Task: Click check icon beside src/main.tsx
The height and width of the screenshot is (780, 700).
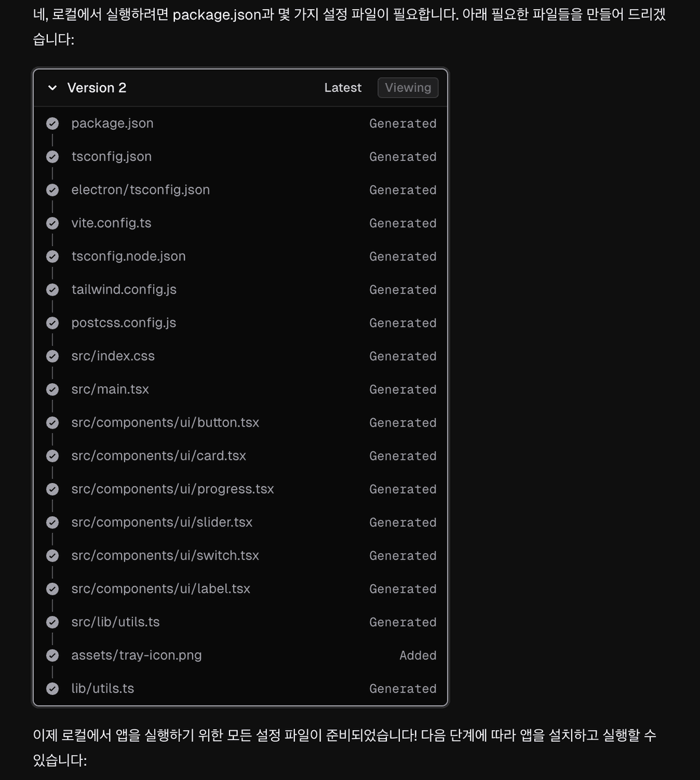Action: point(52,390)
